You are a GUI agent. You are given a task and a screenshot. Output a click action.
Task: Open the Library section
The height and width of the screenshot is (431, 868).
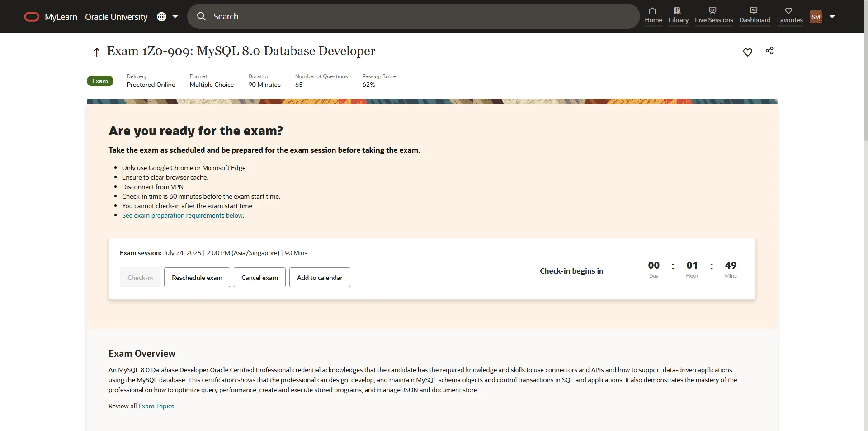click(678, 15)
